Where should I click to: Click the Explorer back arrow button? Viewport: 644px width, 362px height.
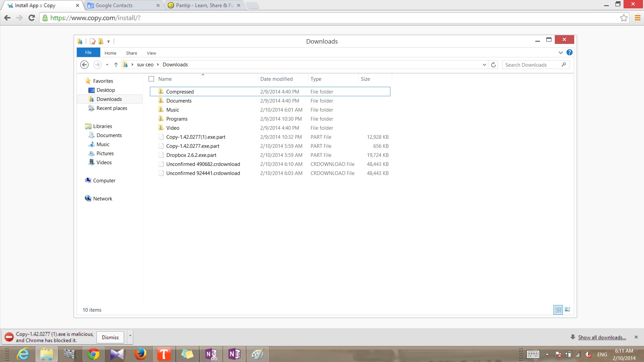click(85, 65)
